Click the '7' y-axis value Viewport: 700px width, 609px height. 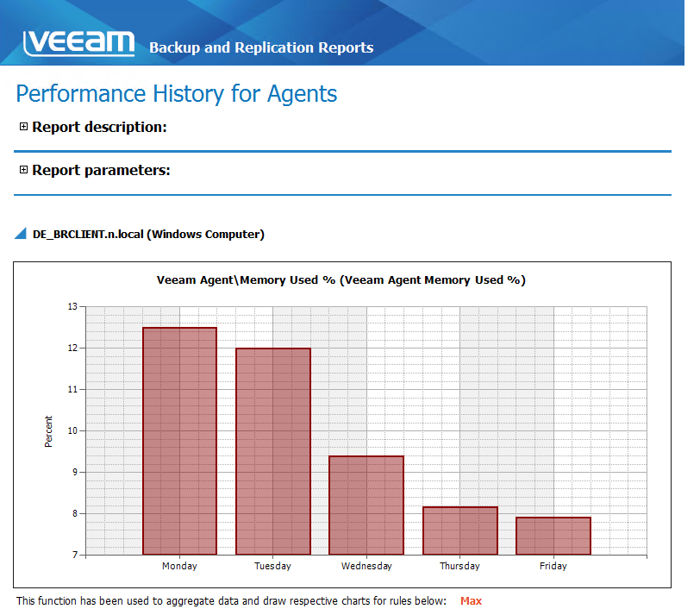[75, 555]
